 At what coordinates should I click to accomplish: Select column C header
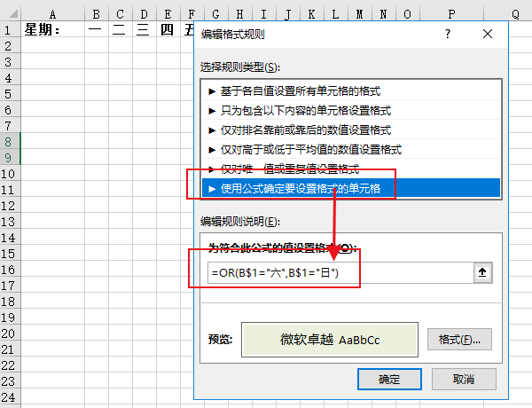click(120, 14)
